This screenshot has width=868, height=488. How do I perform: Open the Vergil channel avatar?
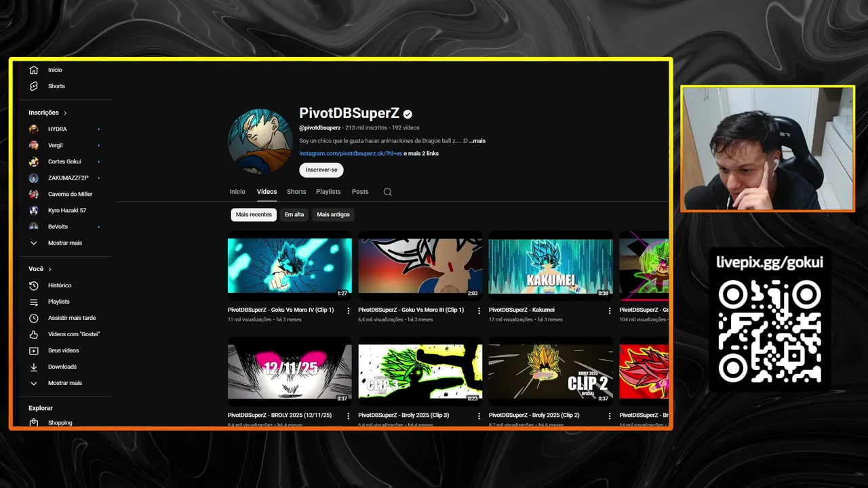tap(34, 145)
